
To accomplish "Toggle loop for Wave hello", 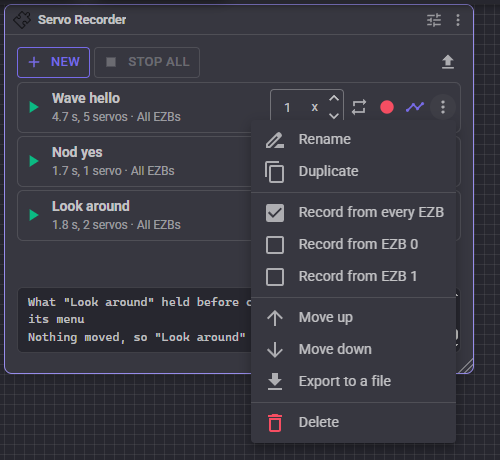I will [x=359, y=107].
